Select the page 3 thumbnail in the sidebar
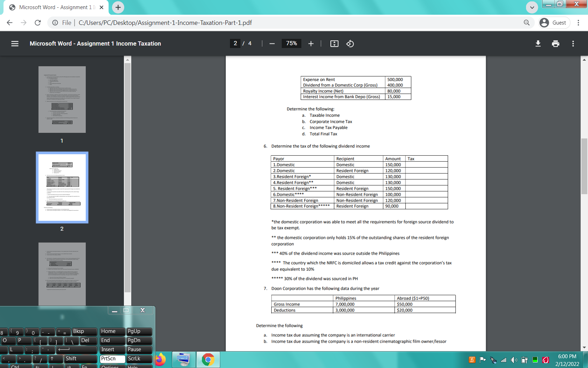Screen dimensions: 588x368 [x=62, y=274]
